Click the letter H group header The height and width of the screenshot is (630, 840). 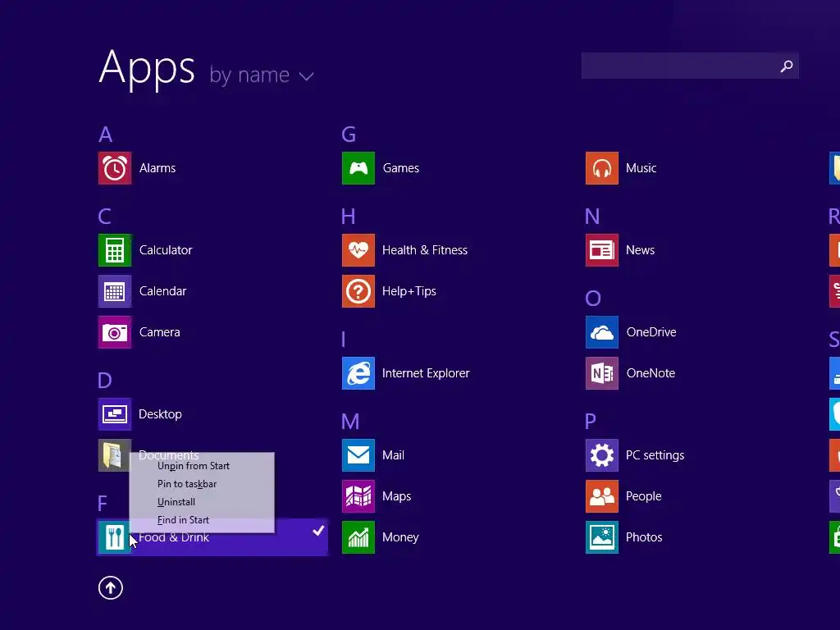[x=348, y=217]
